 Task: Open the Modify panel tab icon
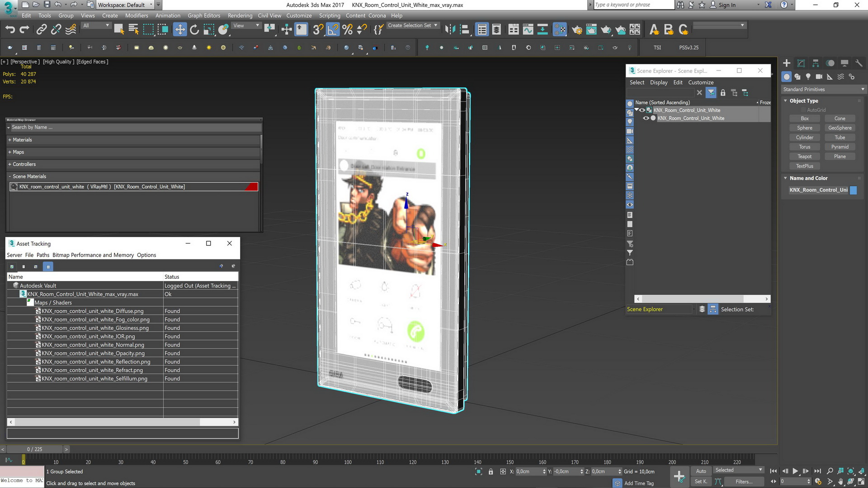tap(801, 63)
